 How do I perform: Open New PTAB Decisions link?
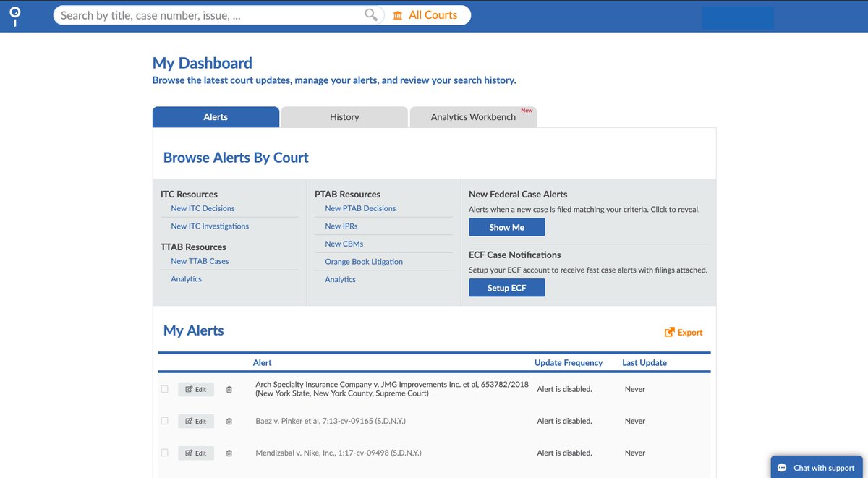tap(360, 208)
